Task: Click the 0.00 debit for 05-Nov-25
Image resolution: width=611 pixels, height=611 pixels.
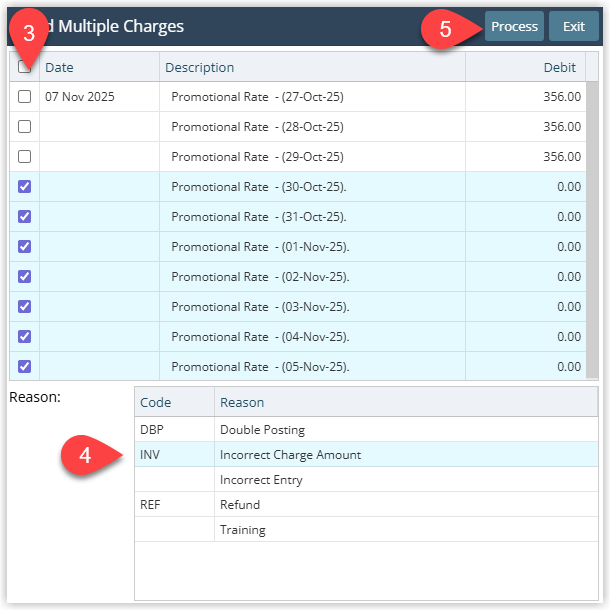Action: point(569,366)
